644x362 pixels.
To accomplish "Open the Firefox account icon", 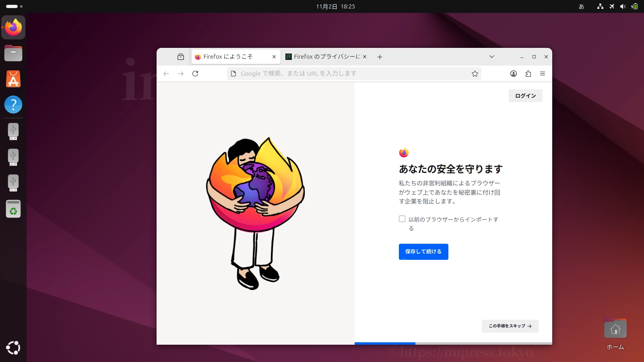I will pos(514,74).
